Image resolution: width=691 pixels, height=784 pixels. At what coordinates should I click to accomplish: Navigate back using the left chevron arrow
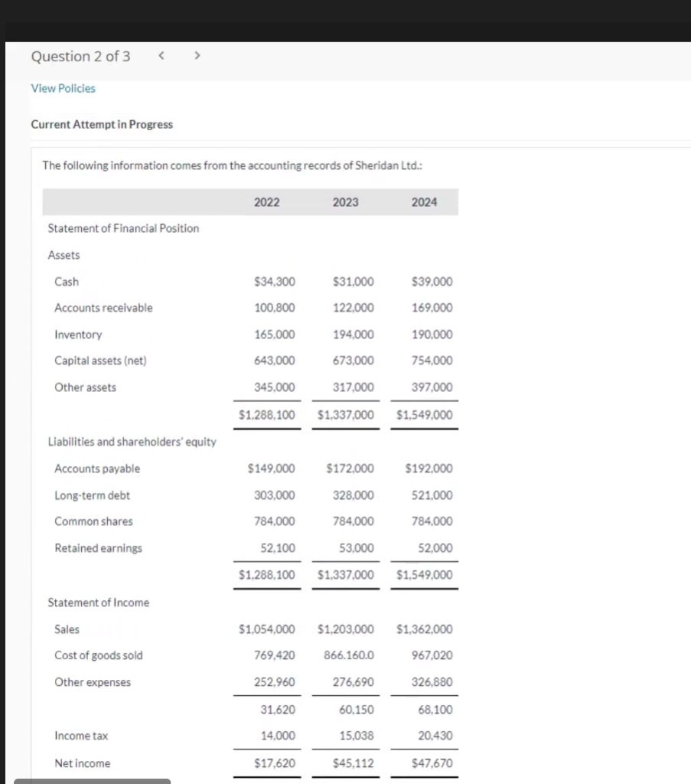coord(161,55)
